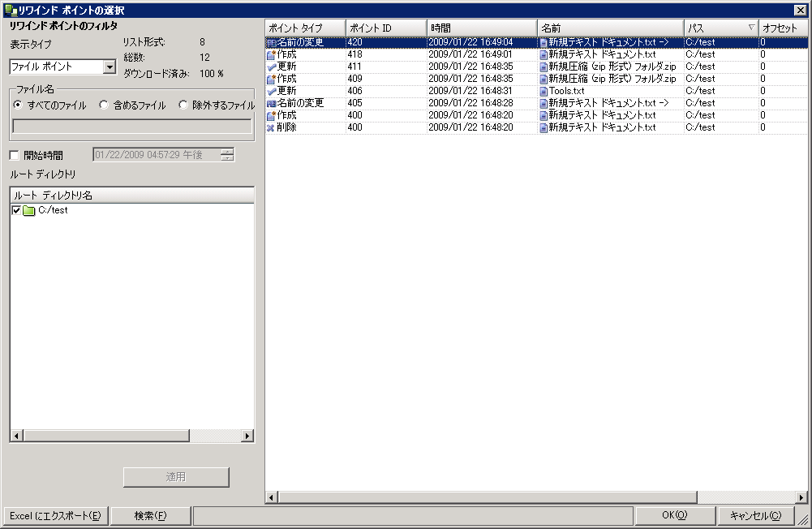Sort by ポイント ID column header
This screenshot has width=812, height=529.
[x=386, y=28]
